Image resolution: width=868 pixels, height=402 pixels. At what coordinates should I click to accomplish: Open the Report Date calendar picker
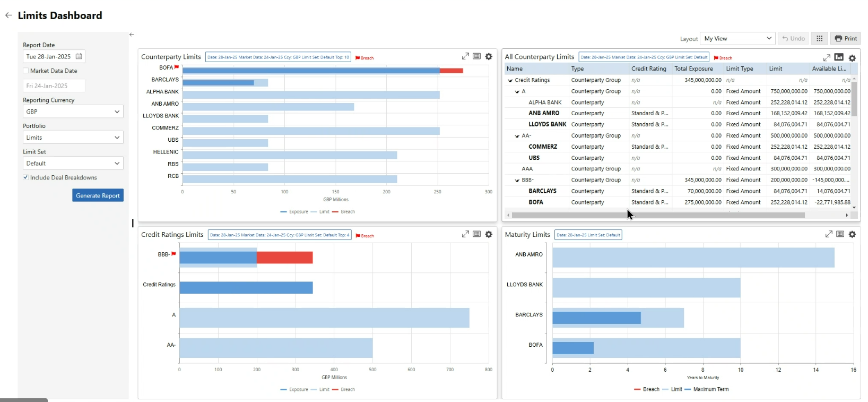(x=79, y=56)
